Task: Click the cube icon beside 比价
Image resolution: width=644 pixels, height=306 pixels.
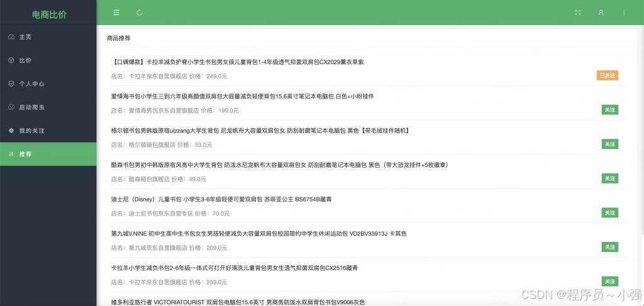Action: coord(11,60)
